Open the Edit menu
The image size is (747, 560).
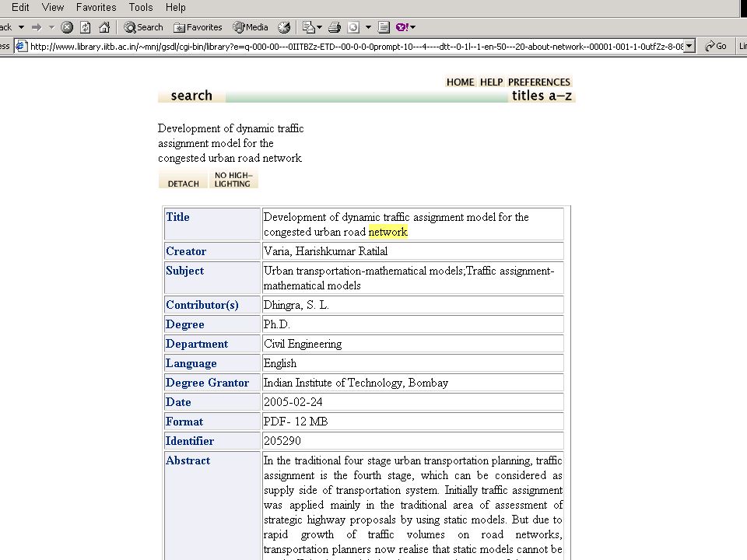pos(20,7)
